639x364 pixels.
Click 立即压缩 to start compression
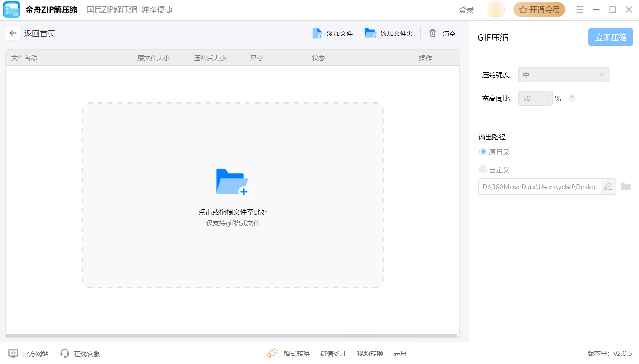[610, 37]
